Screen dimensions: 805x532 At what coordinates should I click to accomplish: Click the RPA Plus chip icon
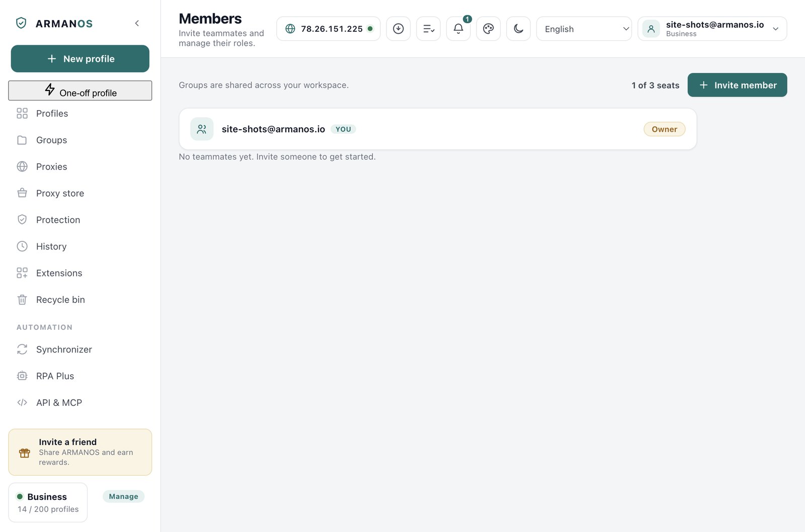(x=22, y=377)
